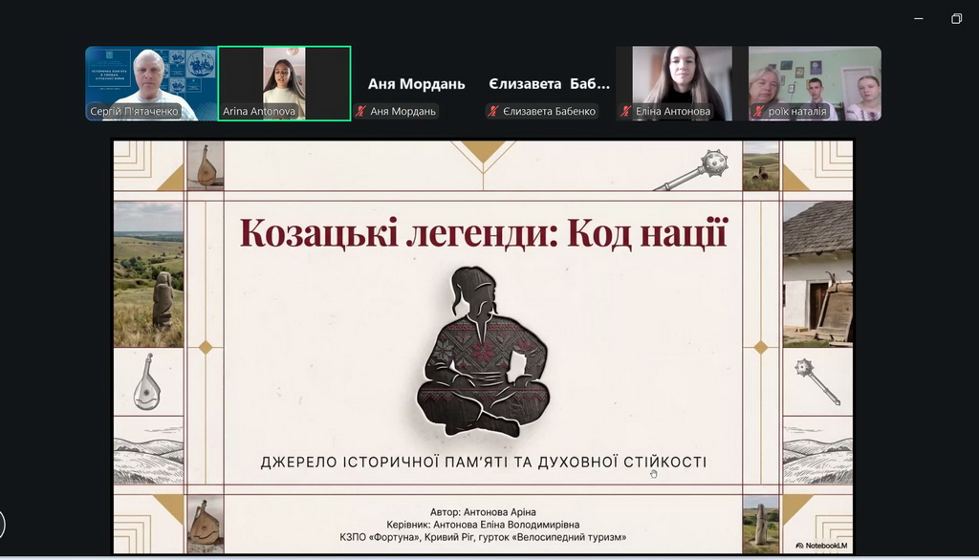The image size is (979, 560).
Task: Click the NotebookLM logo on the slide
Action: pyautogui.click(x=821, y=546)
